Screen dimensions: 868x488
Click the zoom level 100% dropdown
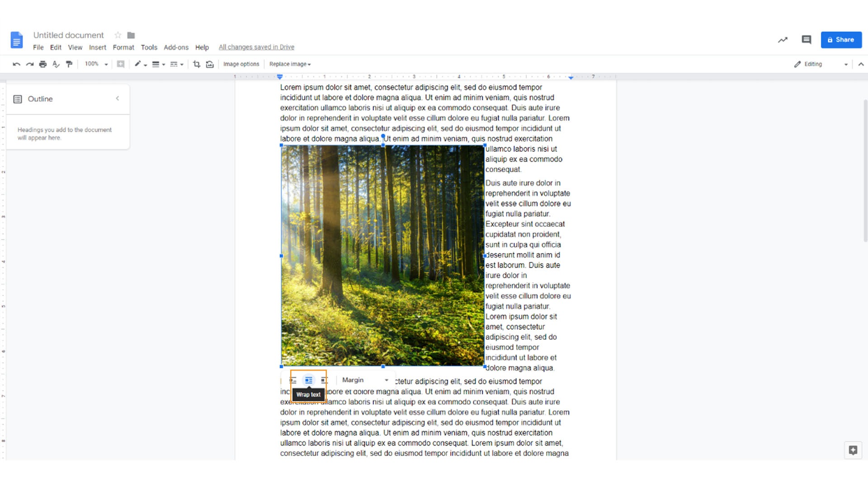(x=95, y=64)
